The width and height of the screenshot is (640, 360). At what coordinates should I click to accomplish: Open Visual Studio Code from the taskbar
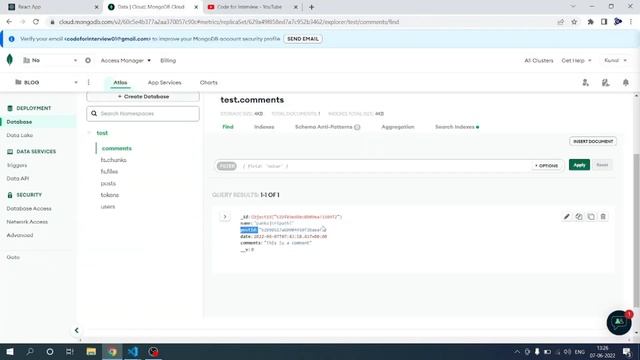point(133,351)
